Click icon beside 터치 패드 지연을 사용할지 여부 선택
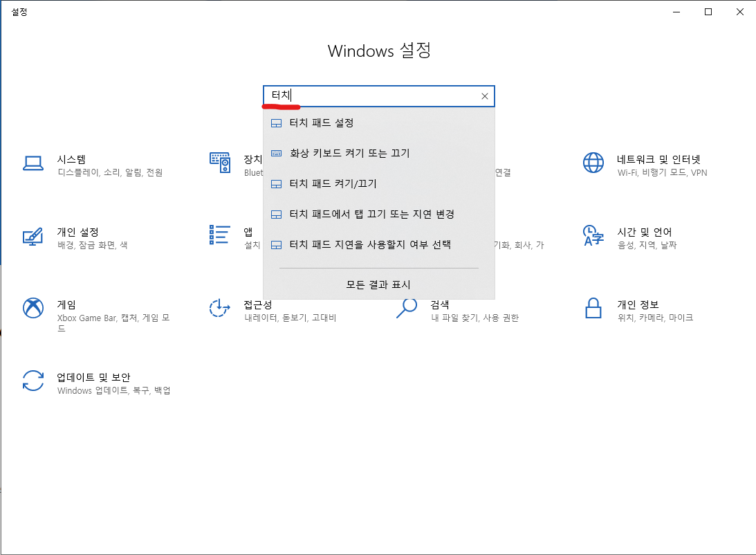Viewport: 756px width, 555px height. (x=276, y=245)
